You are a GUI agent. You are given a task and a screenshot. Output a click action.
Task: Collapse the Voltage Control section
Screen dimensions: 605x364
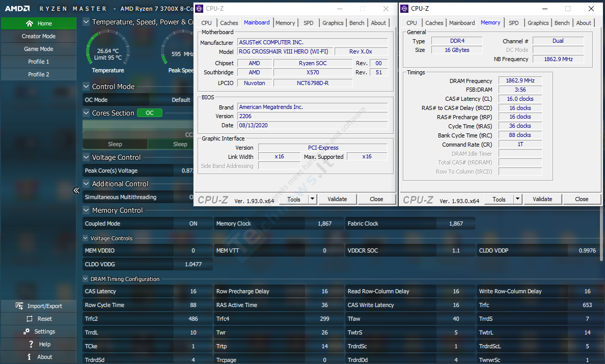[x=86, y=157]
